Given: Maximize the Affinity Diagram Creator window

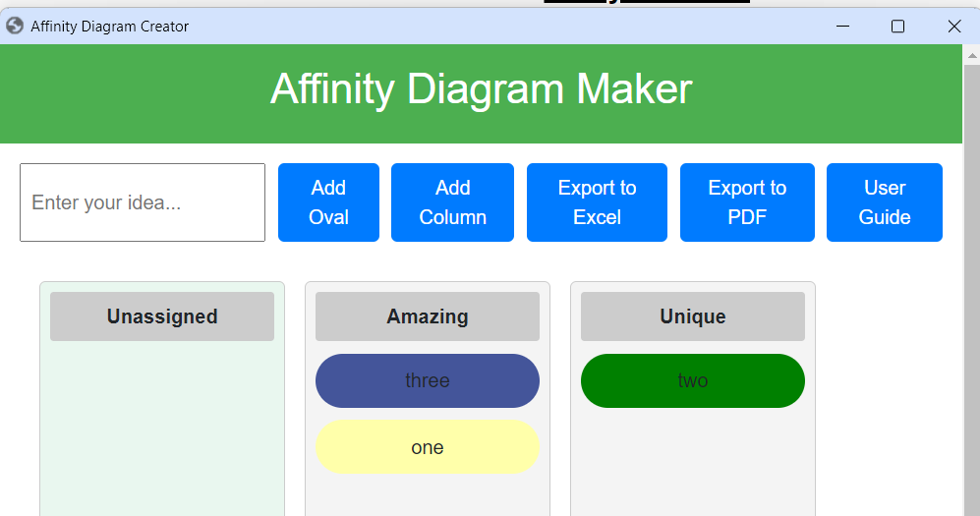Looking at the screenshot, I should tap(897, 27).
